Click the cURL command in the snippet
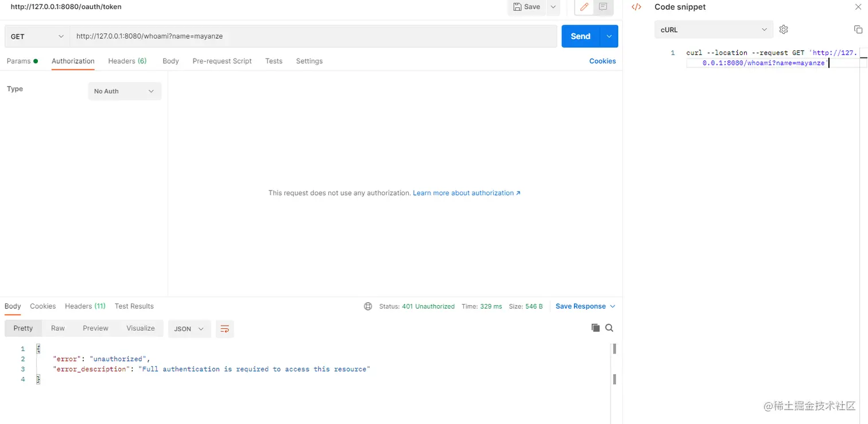The height and width of the screenshot is (424, 868). pyautogui.click(x=772, y=57)
